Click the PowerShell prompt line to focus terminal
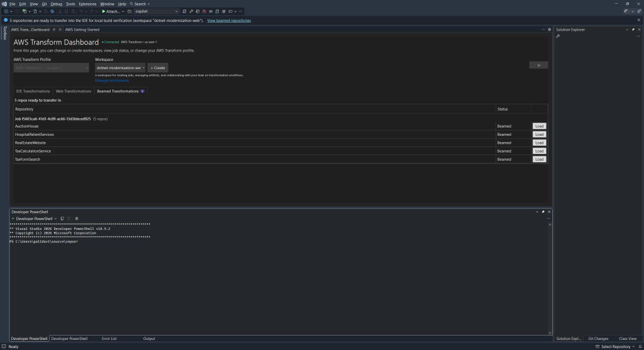Image resolution: width=644 pixels, height=350 pixels. tap(43, 242)
